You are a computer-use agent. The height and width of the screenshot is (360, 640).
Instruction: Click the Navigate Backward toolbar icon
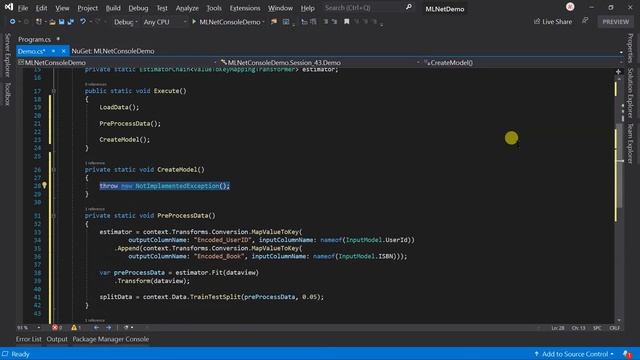tap(12, 22)
